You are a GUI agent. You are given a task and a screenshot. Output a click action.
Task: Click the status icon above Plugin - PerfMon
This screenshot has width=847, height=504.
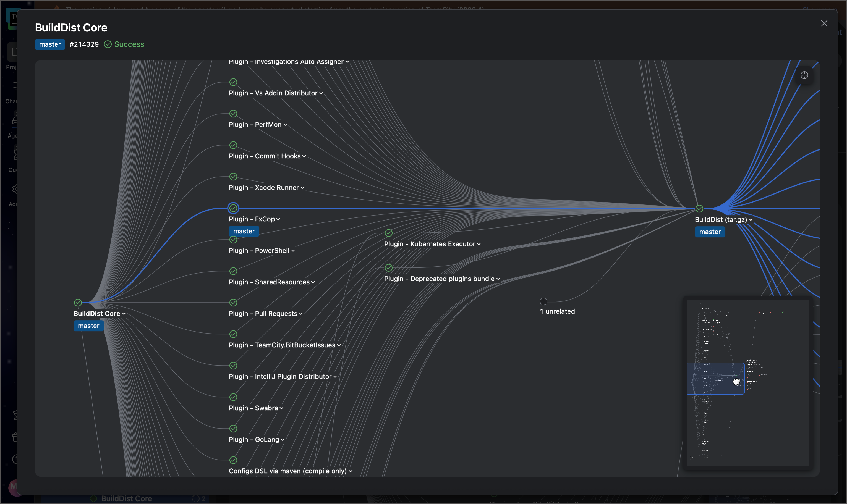click(233, 114)
